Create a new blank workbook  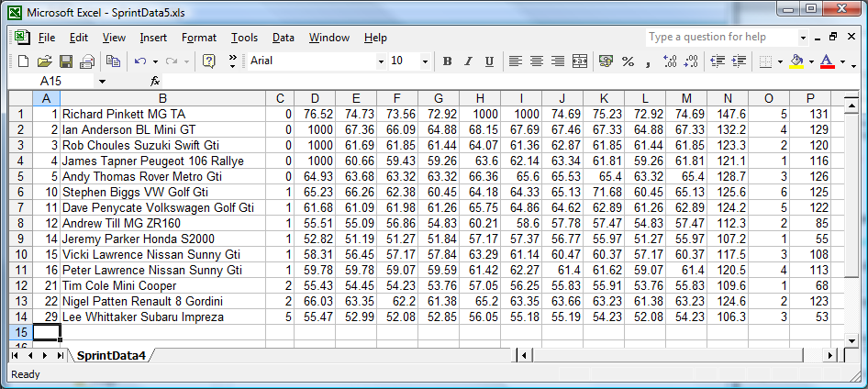(23, 61)
